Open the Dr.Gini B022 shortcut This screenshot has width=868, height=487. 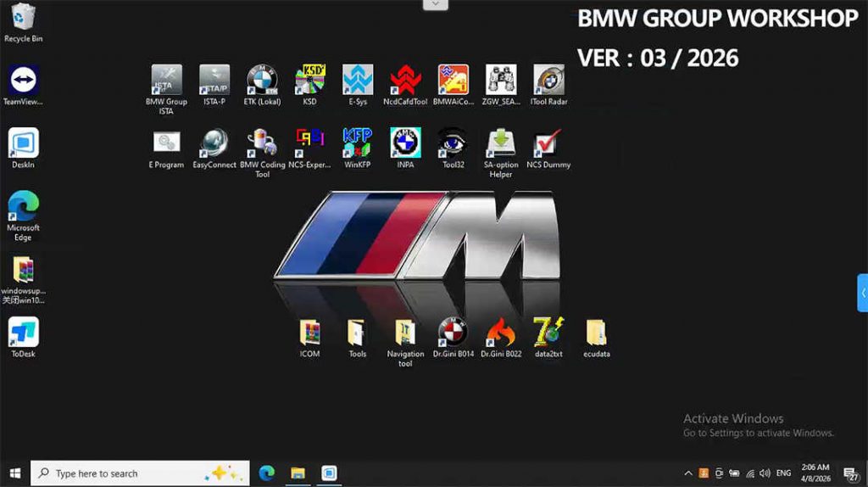[501, 333]
